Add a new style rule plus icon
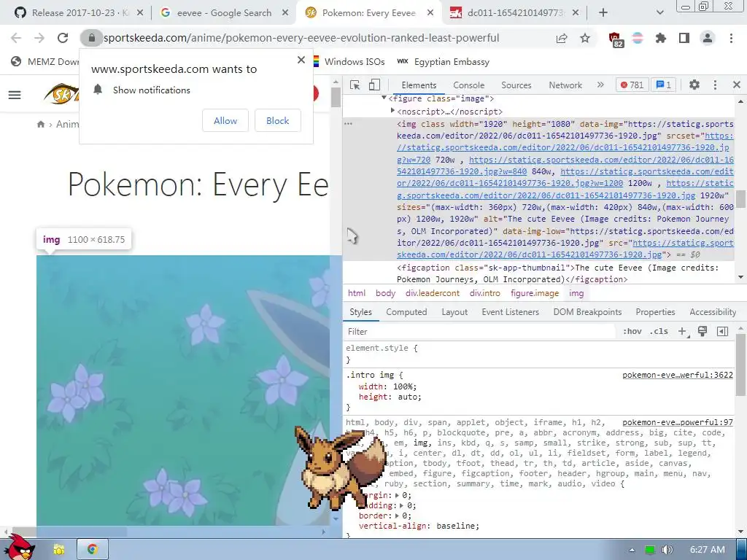Image resolution: width=747 pixels, height=560 pixels. (682, 332)
